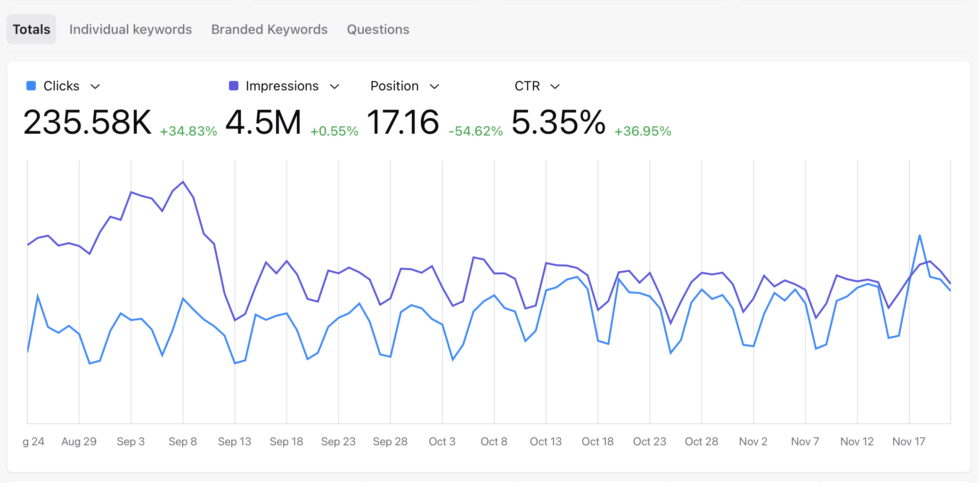Select the Totals tab
This screenshot has height=483, width=980.
(31, 29)
